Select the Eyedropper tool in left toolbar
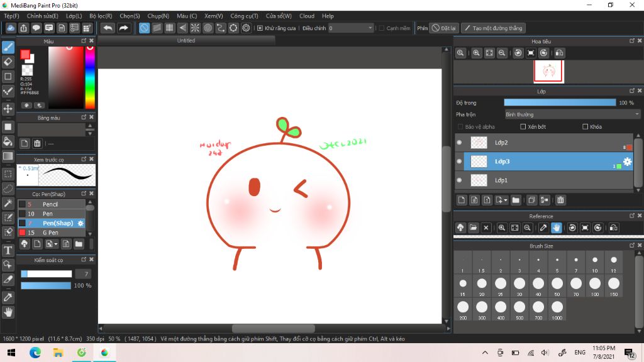 point(8,297)
